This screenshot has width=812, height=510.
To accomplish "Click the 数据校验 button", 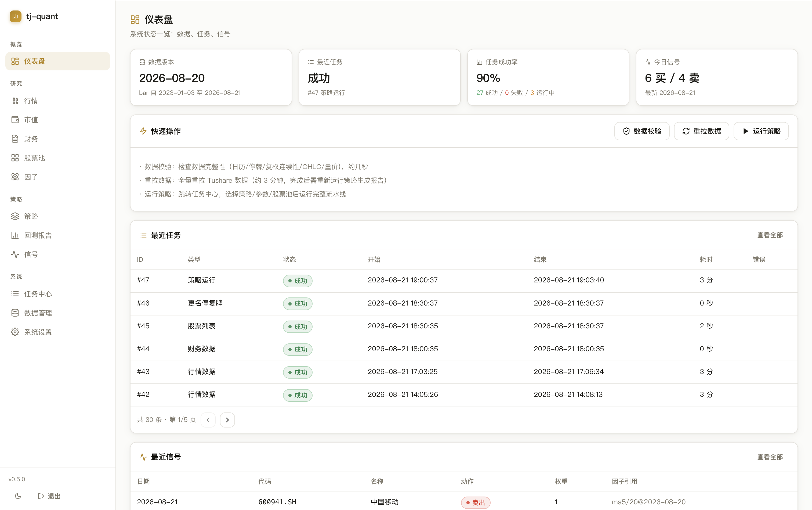I will [642, 131].
